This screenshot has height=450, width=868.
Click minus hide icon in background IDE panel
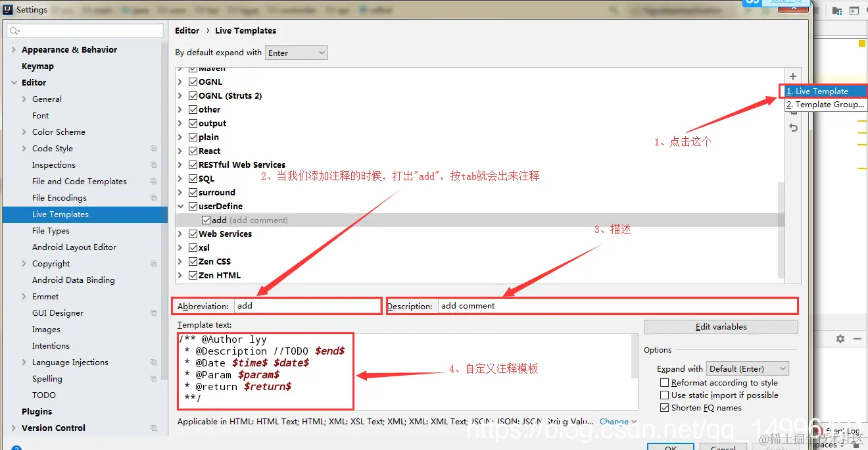(x=857, y=339)
